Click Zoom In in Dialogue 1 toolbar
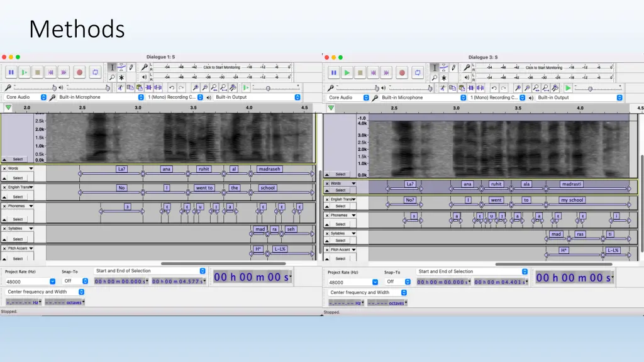The width and height of the screenshot is (644, 362). click(x=196, y=87)
